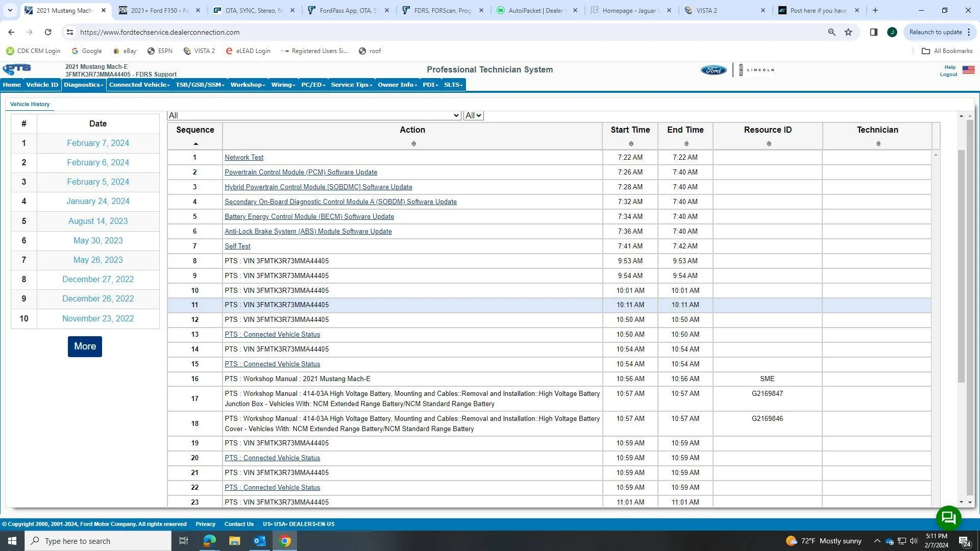Open Windows notification center icon

(x=965, y=541)
